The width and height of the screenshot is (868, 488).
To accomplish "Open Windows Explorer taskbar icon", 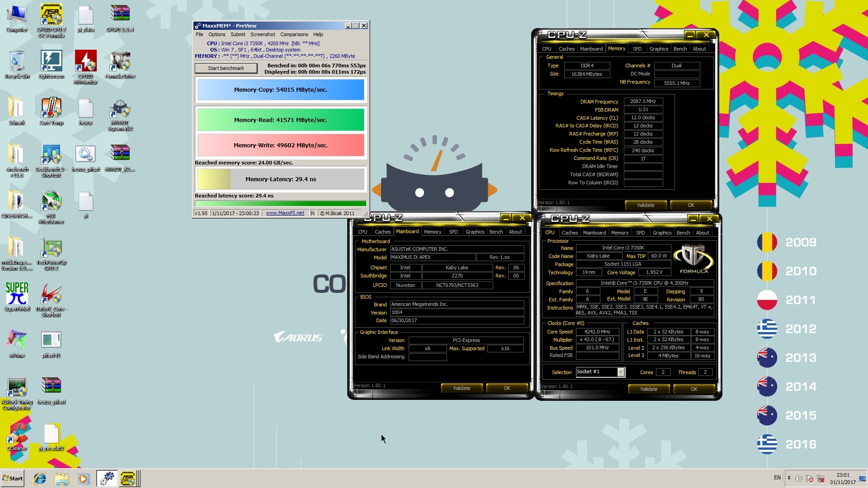I will click(x=62, y=479).
